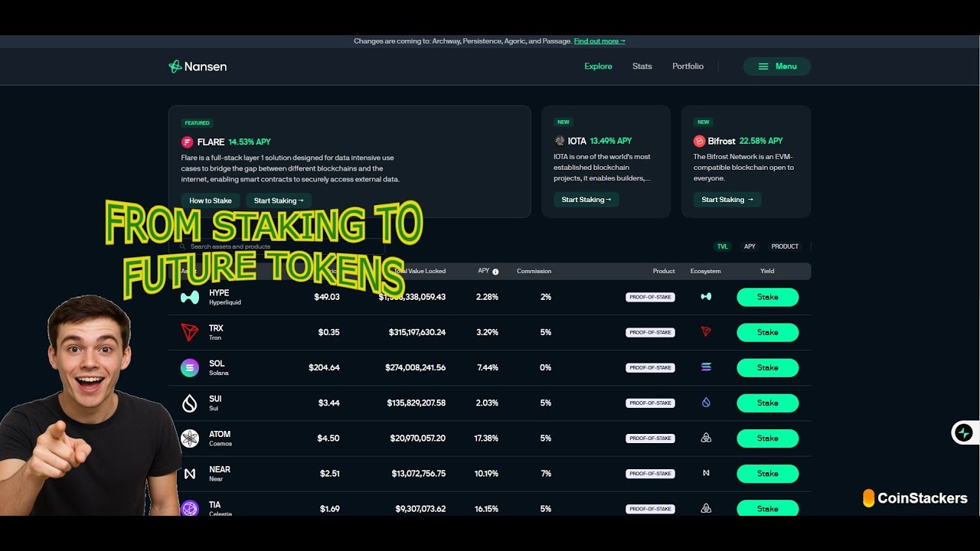This screenshot has height=551, width=980.
Task: Click the floating sparkle assistant icon
Action: 964,433
